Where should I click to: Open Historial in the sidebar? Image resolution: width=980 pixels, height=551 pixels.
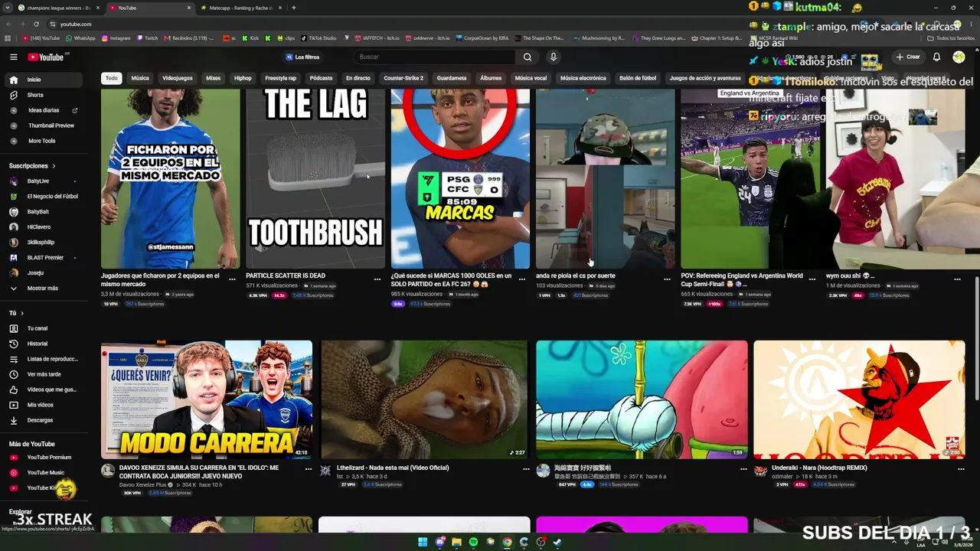[44, 344]
